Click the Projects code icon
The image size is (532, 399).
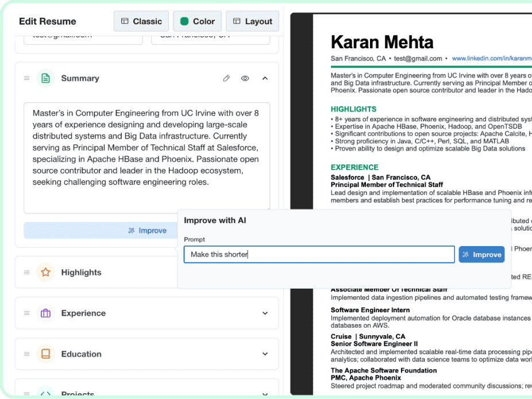45,394
